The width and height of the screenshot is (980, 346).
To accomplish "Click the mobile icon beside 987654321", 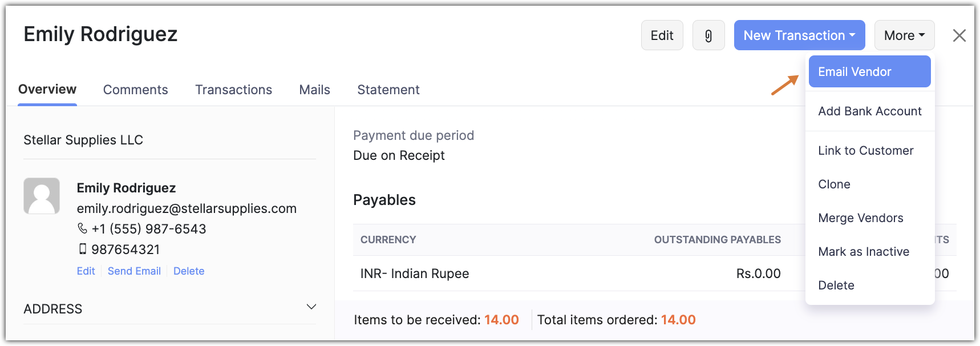I will (83, 249).
